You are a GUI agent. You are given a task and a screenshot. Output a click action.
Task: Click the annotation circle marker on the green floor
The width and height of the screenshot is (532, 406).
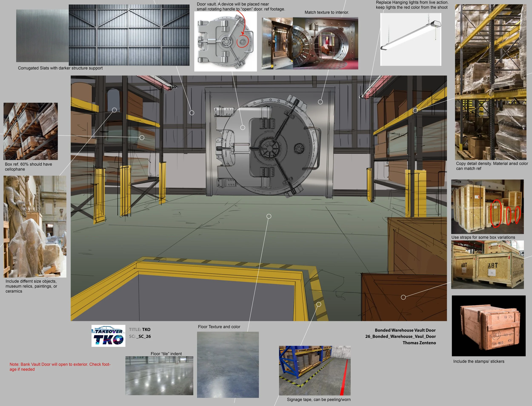269,216
